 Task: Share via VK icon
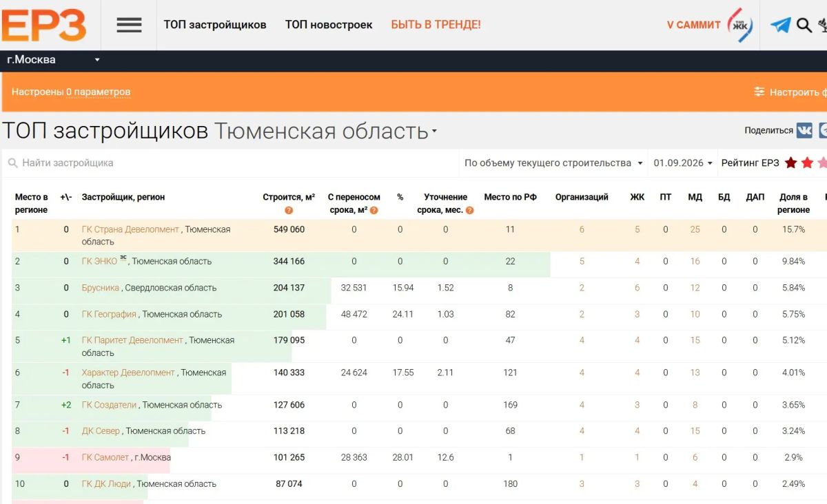tap(804, 130)
